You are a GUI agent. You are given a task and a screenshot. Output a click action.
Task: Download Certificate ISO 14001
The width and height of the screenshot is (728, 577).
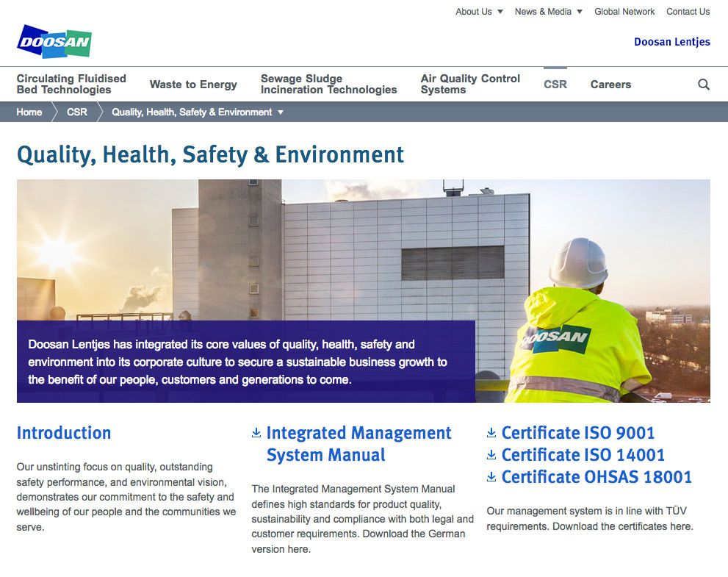(x=583, y=455)
